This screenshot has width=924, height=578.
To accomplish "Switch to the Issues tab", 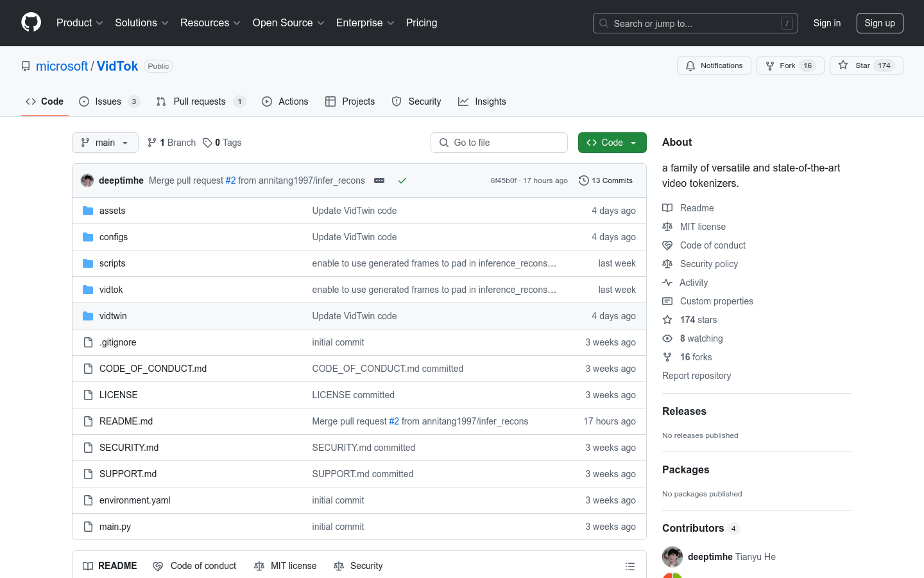I will pyautogui.click(x=109, y=101).
